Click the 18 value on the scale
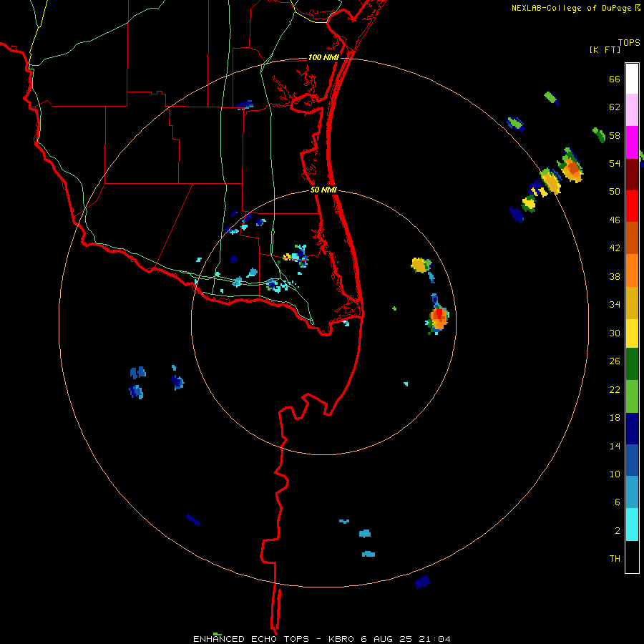Viewport: 644px width, 644px height. click(x=615, y=418)
